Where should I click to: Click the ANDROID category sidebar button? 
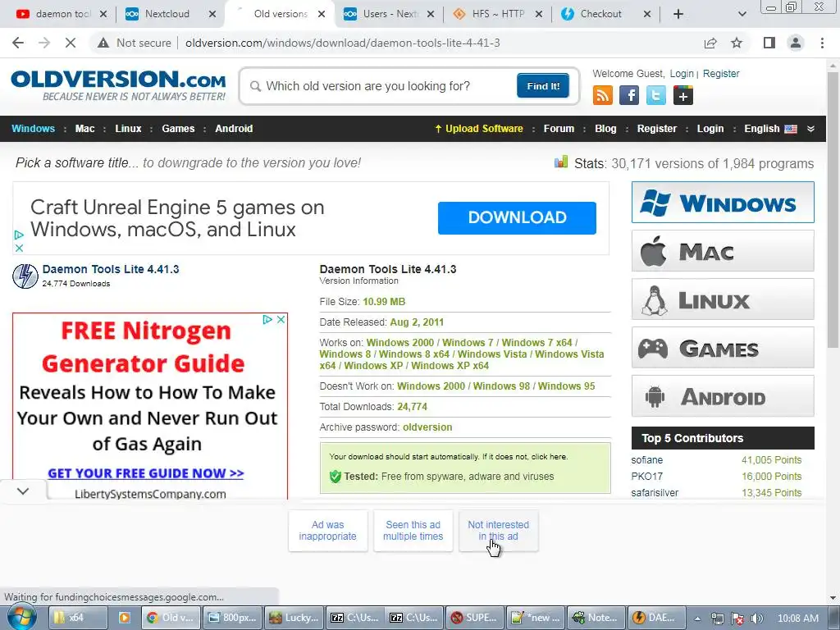tap(723, 396)
